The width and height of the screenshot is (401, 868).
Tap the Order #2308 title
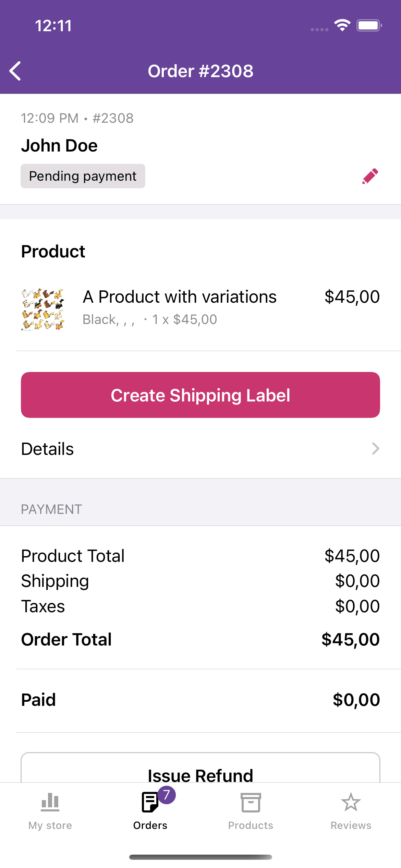pos(200,71)
